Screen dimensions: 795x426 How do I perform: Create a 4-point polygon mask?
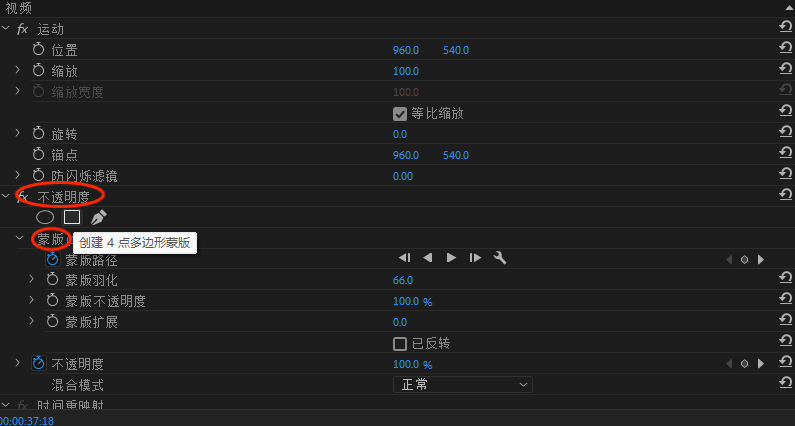pos(72,217)
